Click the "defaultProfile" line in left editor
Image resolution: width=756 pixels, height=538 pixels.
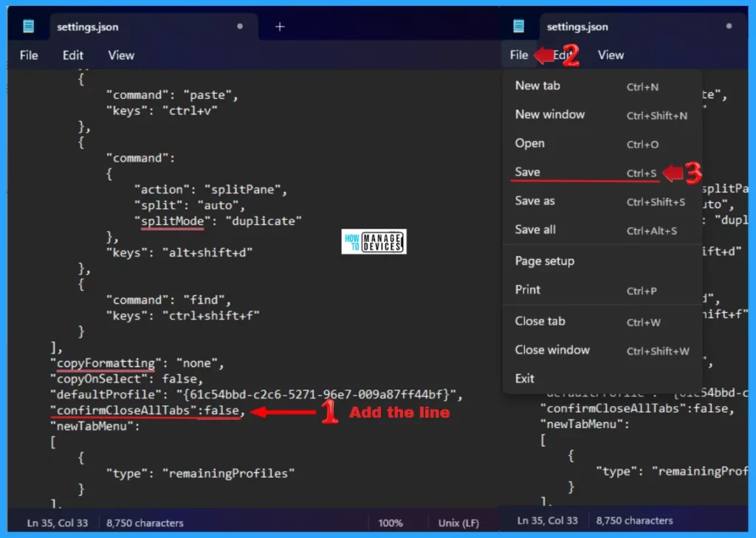[256, 395]
